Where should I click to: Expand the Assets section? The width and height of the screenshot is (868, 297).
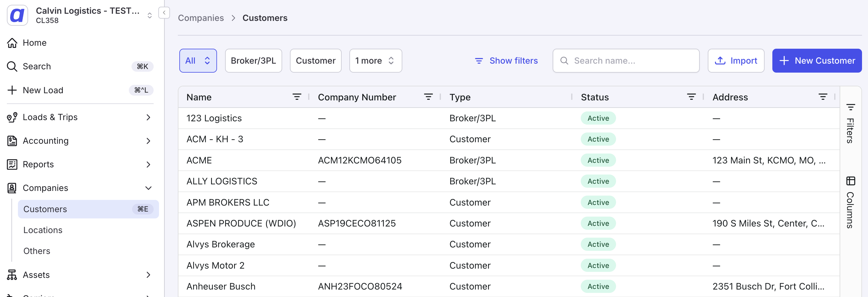(148, 275)
